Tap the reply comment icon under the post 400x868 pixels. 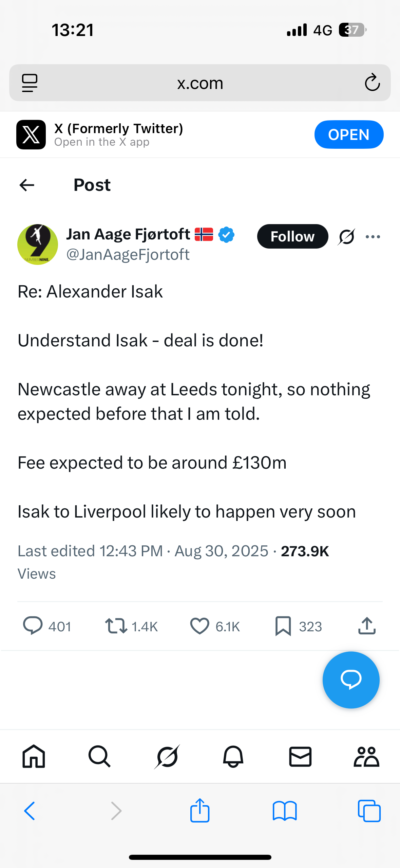[33, 626]
